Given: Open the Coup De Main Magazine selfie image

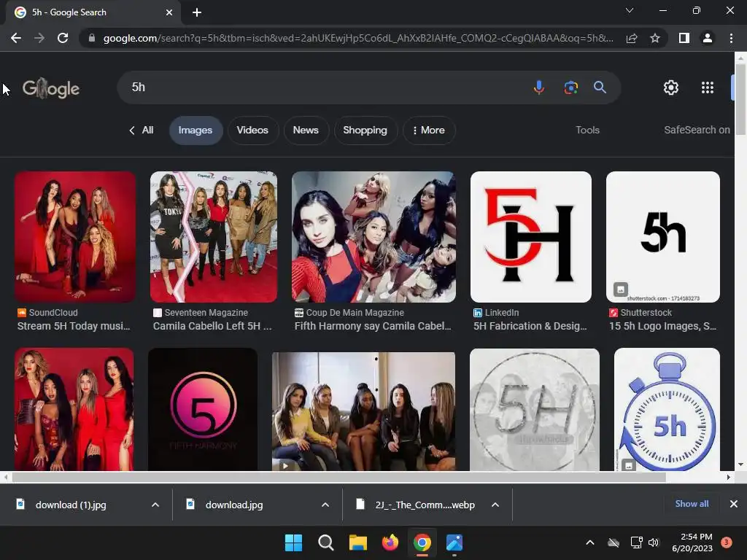Looking at the screenshot, I should (373, 237).
